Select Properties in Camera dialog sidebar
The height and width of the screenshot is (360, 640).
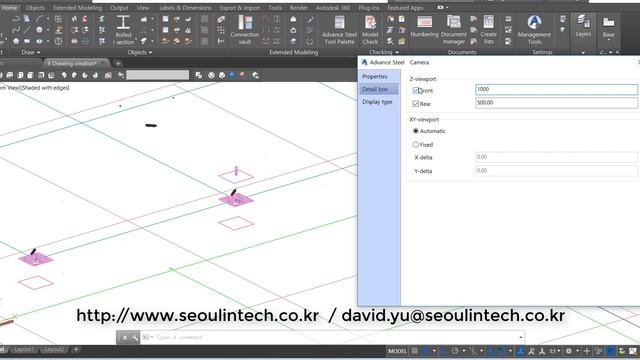(x=375, y=77)
